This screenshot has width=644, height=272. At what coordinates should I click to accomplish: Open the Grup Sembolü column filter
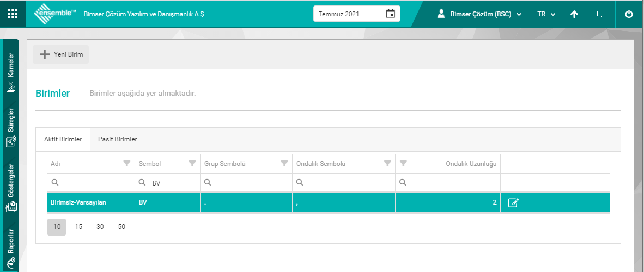click(x=284, y=163)
